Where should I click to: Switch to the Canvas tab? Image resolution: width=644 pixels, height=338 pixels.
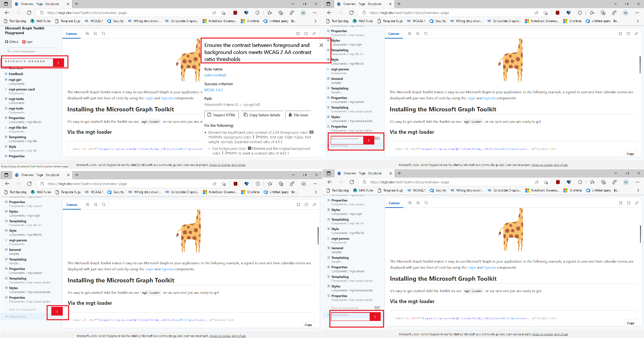71,34
